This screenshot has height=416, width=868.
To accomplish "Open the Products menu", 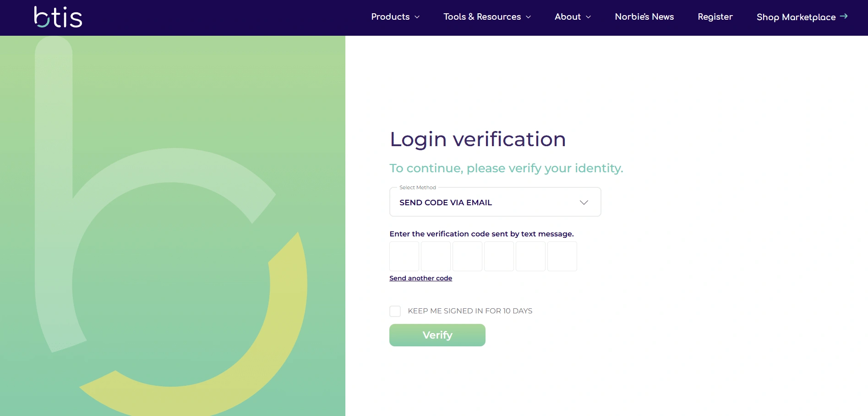I will [x=390, y=17].
